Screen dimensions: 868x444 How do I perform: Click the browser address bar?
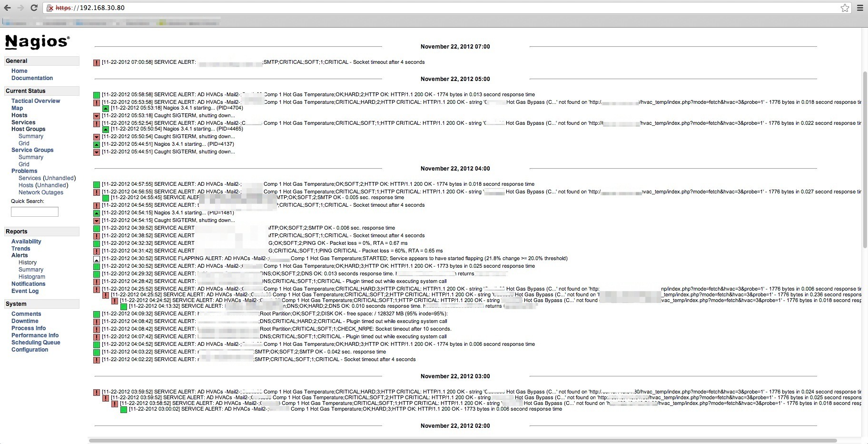428,8
